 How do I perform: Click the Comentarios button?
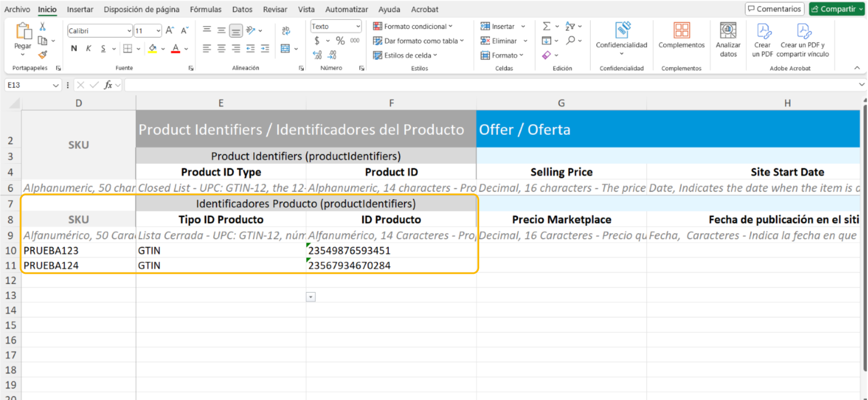pos(774,9)
